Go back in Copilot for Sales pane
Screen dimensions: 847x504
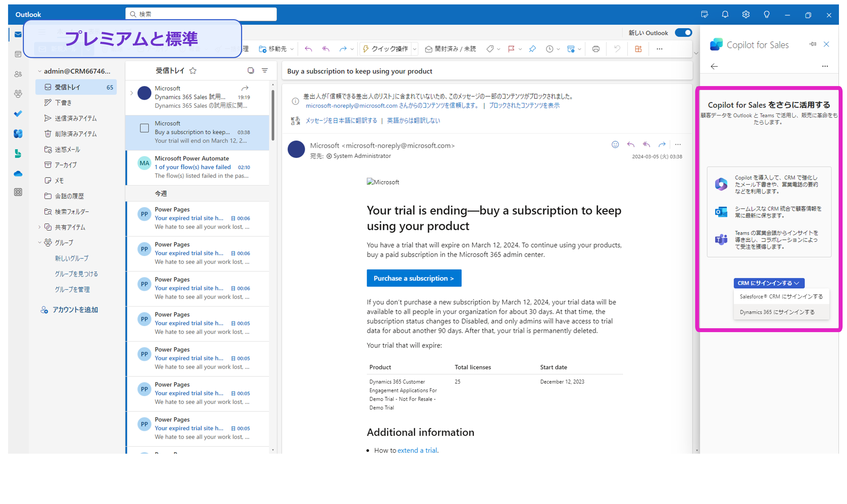coord(714,66)
